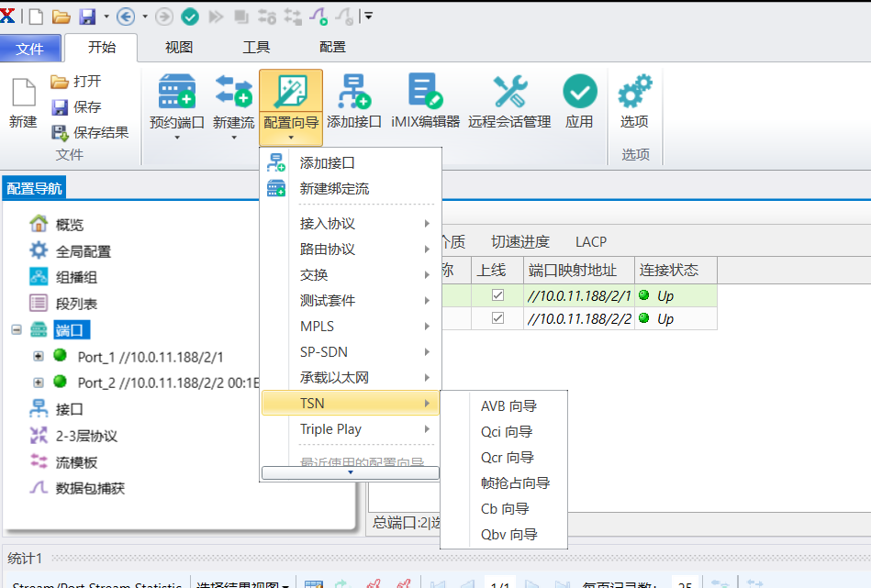Click 预约端口 reserve port icon

click(176, 91)
